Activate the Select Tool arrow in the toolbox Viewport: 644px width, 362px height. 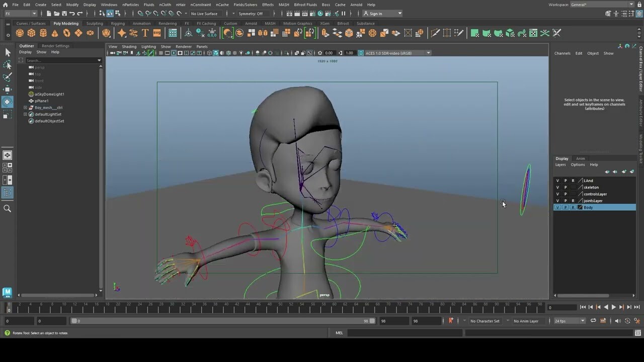click(7, 52)
